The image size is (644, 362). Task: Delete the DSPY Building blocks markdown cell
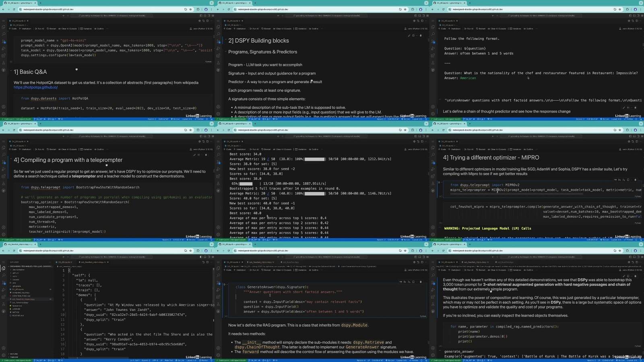tap(421, 35)
